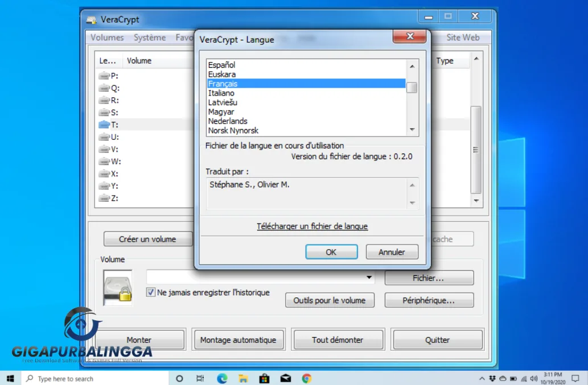Toggle Ne jamais enregistrer l'historique checkbox
Screen dimensions: 588x385
(x=151, y=292)
